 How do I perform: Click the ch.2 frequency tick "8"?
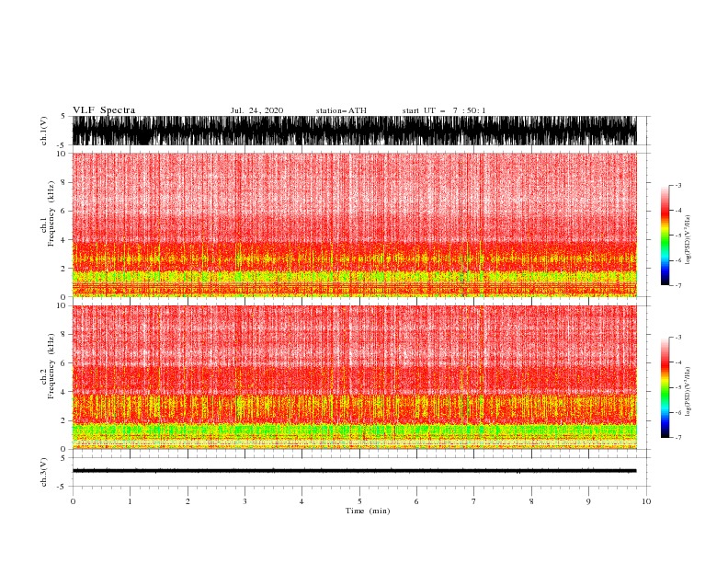coord(63,335)
